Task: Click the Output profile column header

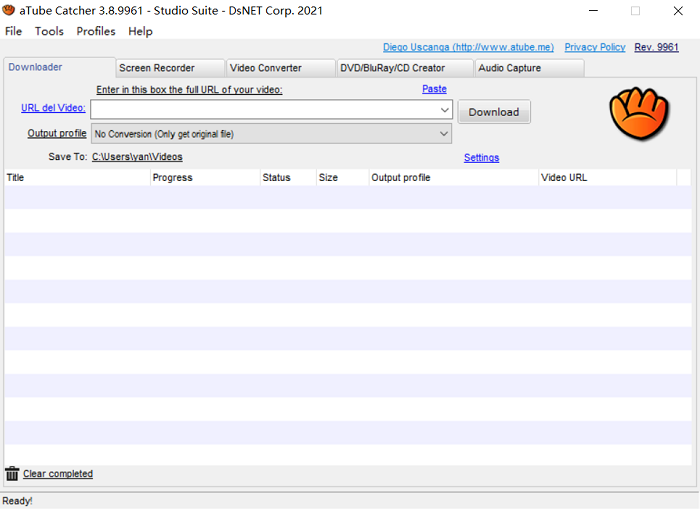Action: [x=454, y=177]
